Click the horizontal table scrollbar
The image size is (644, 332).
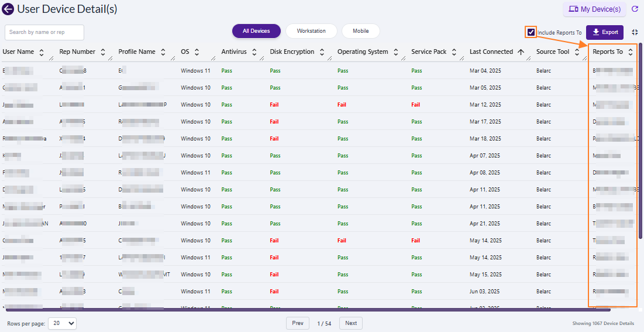[x=308, y=310]
